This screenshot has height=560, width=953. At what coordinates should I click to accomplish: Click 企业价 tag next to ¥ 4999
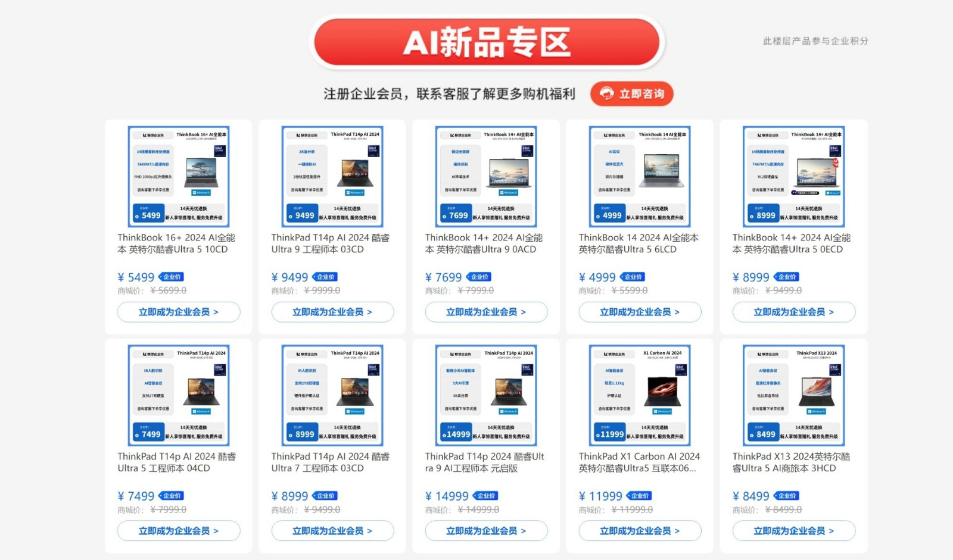point(633,277)
